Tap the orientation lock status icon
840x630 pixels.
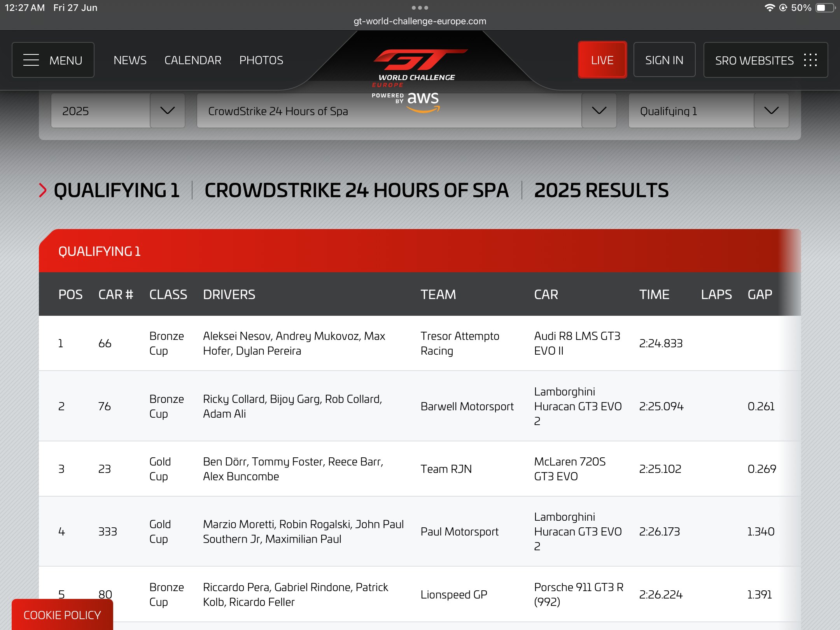point(783,8)
